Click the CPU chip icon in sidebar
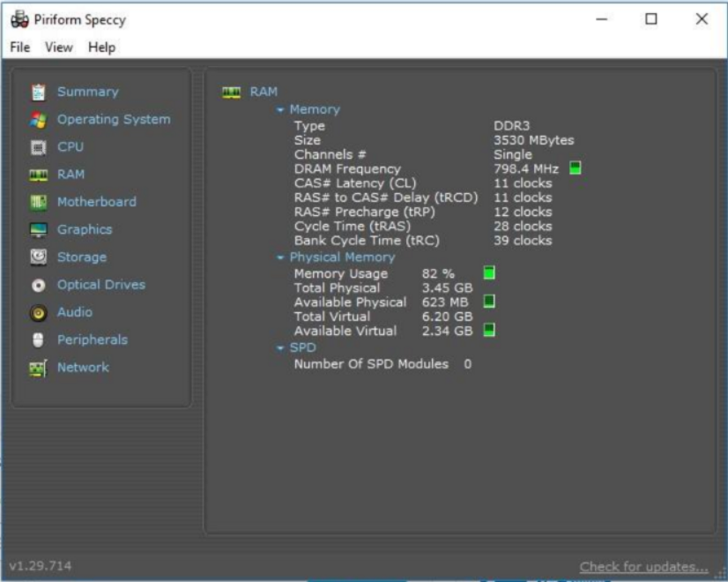This screenshot has width=728, height=582. 38,147
